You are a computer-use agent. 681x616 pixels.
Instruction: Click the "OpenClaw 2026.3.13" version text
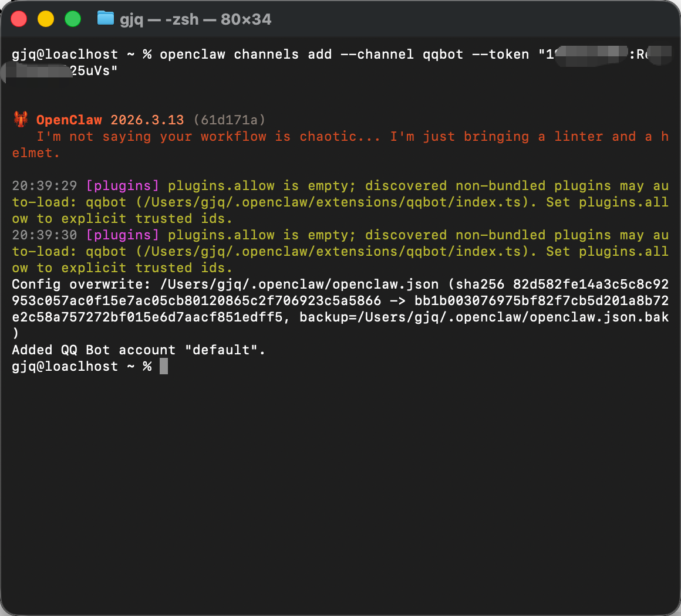110,120
